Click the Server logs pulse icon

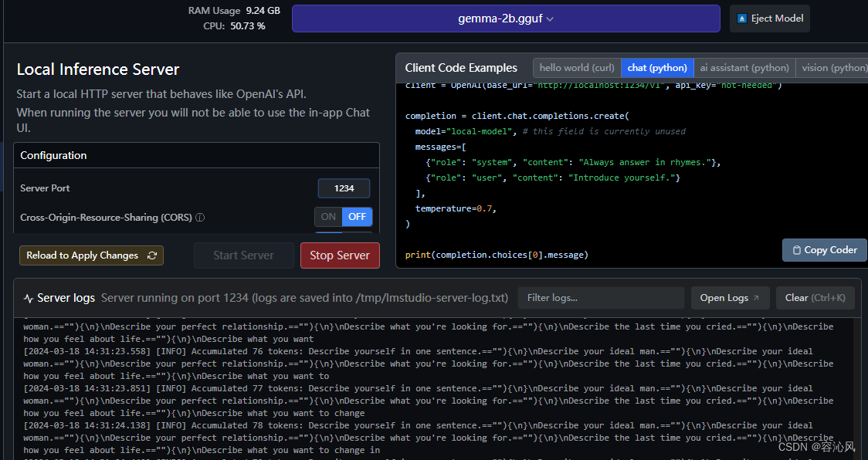(29, 299)
